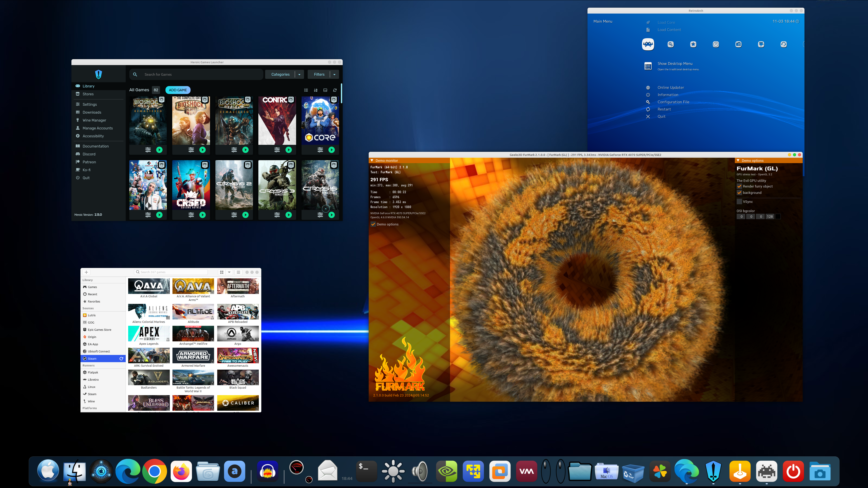This screenshot has height=488, width=868.
Task: Open the Terminal icon in dock
Action: 366,472
